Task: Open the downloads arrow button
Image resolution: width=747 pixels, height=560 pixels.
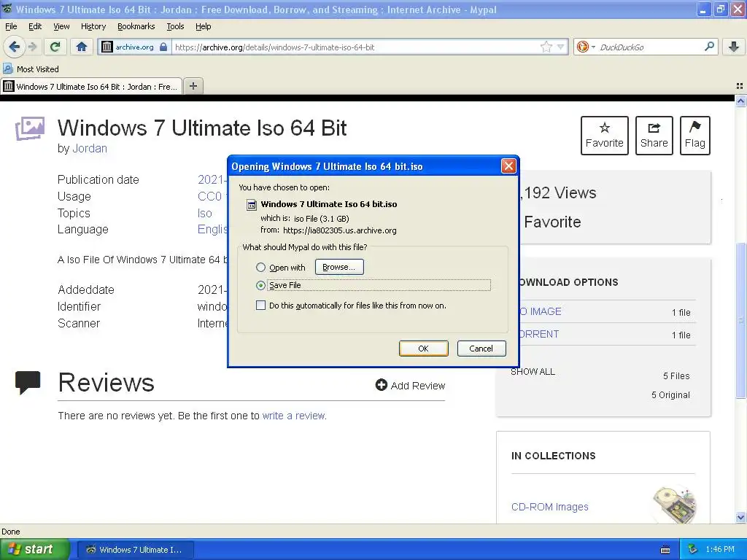Action: (x=734, y=47)
